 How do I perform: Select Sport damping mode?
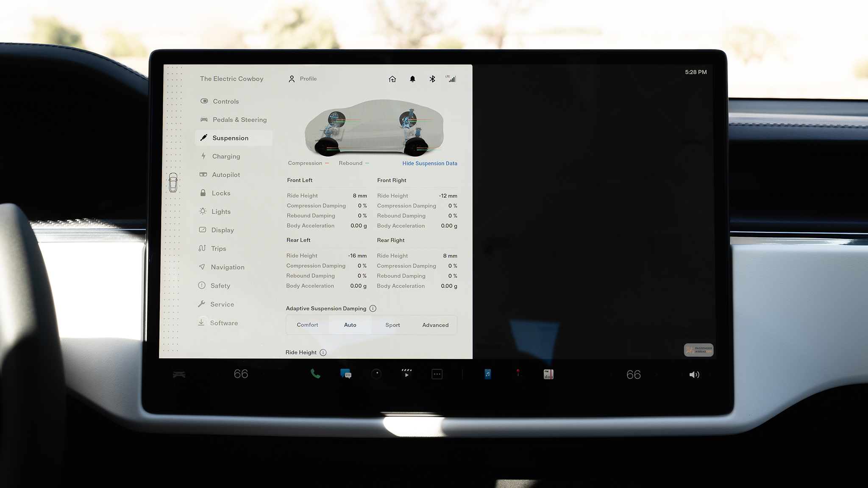[x=392, y=325]
